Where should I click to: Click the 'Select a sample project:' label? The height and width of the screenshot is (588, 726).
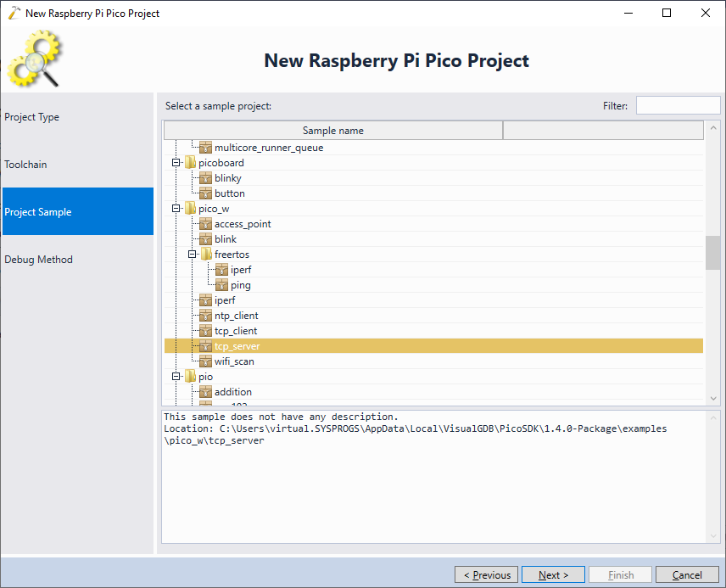click(218, 106)
